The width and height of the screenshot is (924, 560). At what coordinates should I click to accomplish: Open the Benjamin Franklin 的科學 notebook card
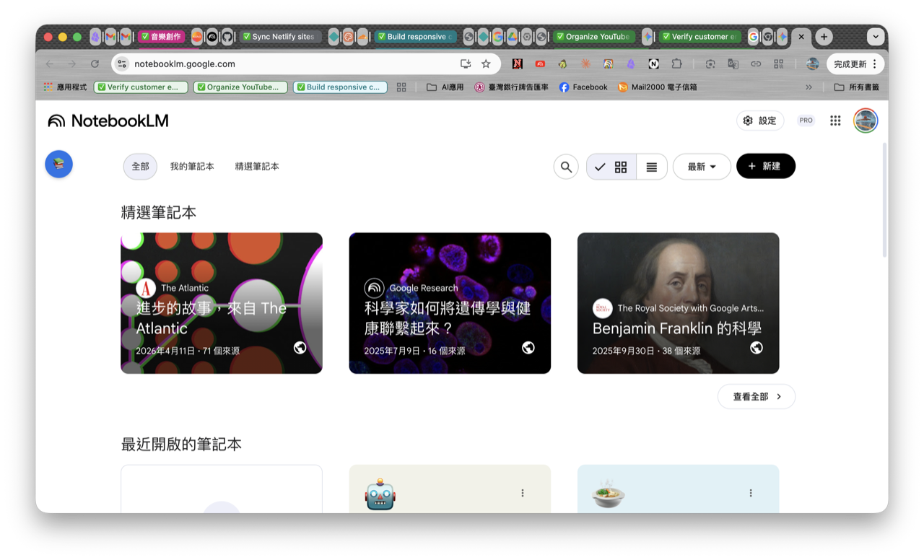(x=678, y=303)
